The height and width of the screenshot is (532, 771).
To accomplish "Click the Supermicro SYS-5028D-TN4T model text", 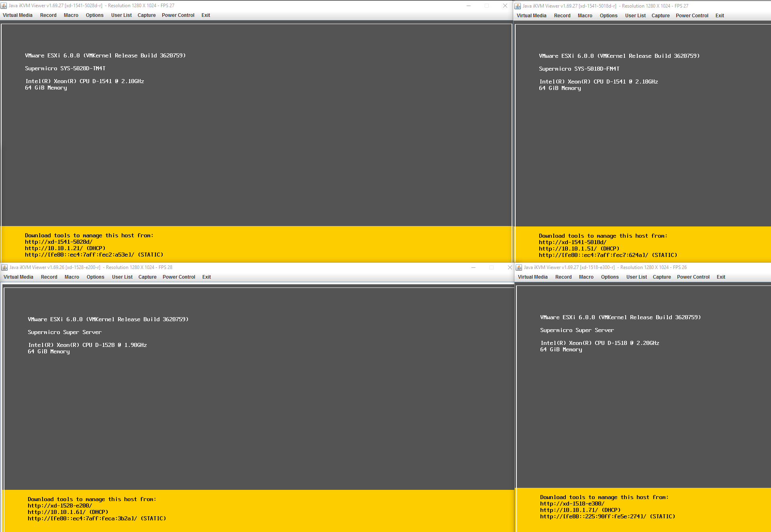I will tap(65, 69).
